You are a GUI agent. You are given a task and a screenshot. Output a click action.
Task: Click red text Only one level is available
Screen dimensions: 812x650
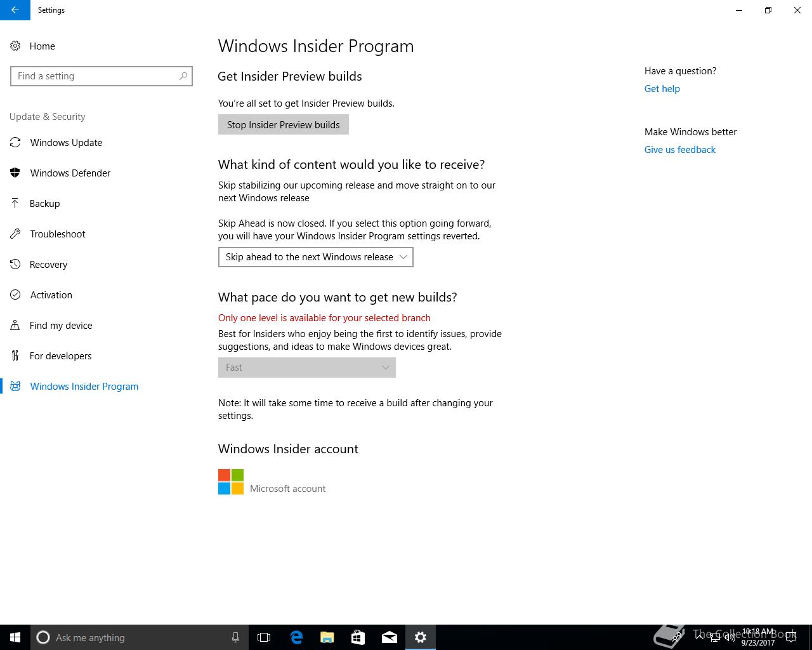click(x=324, y=318)
